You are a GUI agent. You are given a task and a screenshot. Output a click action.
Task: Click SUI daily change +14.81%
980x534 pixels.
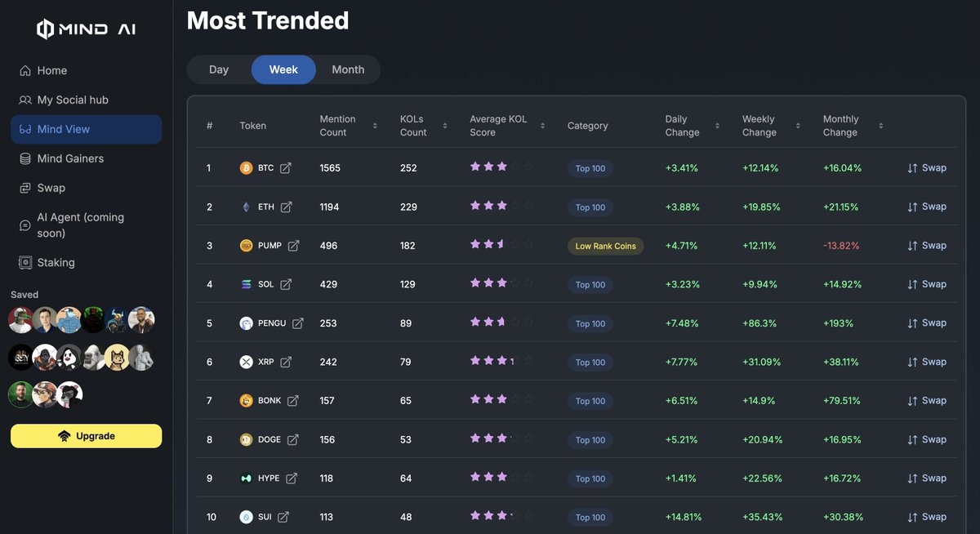pos(684,518)
